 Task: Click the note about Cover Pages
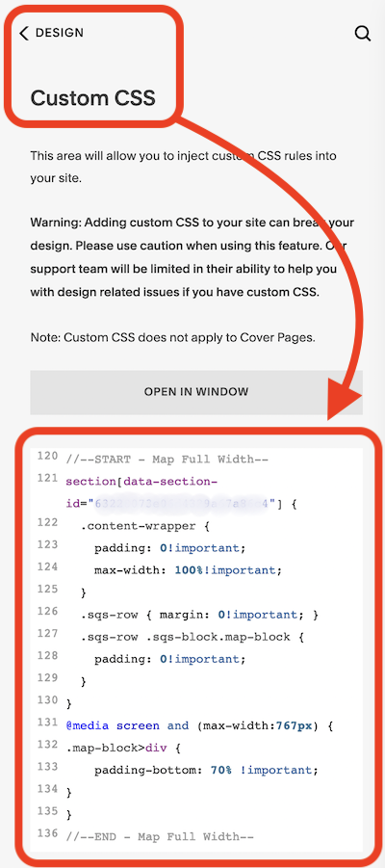tap(173, 337)
